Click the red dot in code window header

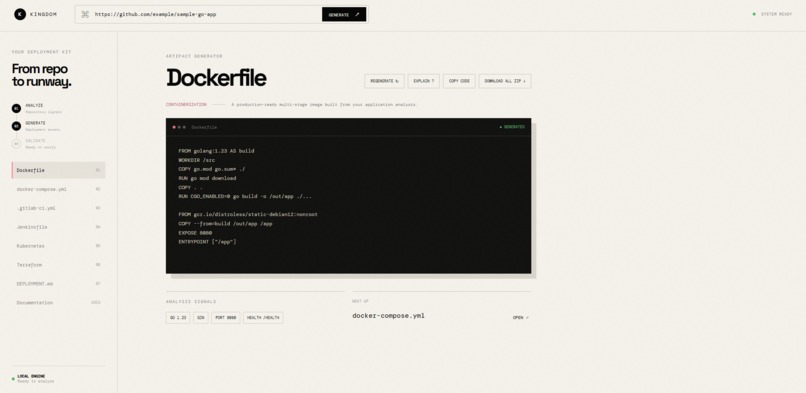click(x=174, y=127)
